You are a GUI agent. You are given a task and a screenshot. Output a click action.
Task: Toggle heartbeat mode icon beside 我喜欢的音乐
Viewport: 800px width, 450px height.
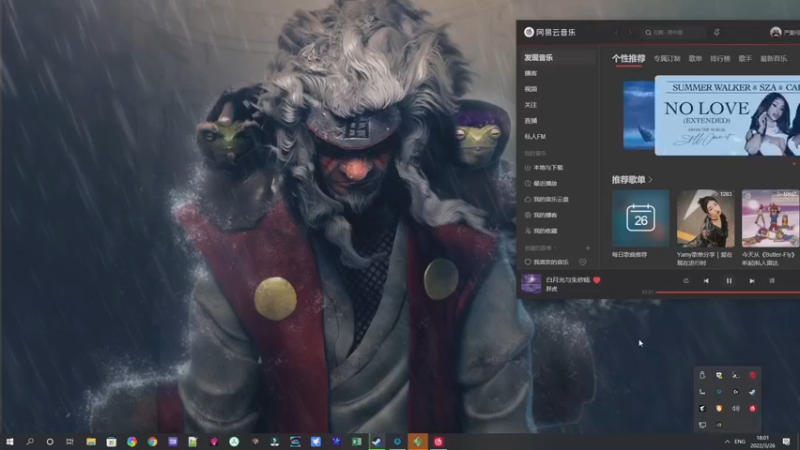pos(583,262)
